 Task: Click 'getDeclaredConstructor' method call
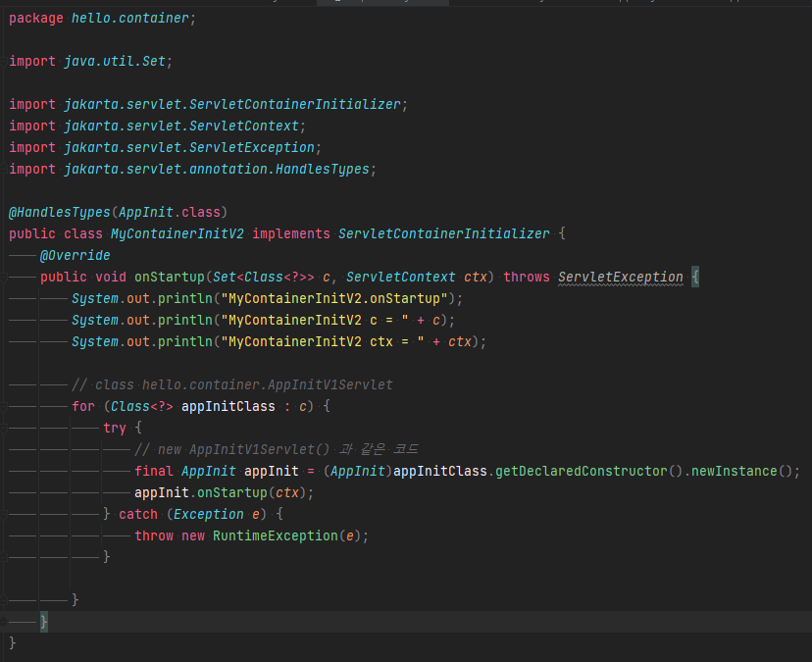pos(581,472)
